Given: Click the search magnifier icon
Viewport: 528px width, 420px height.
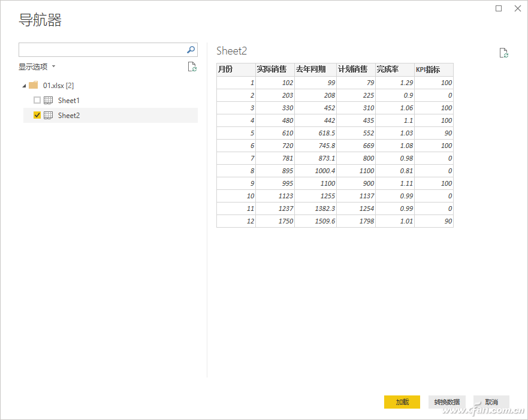Looking at the screenshot, I should point(191,50).
